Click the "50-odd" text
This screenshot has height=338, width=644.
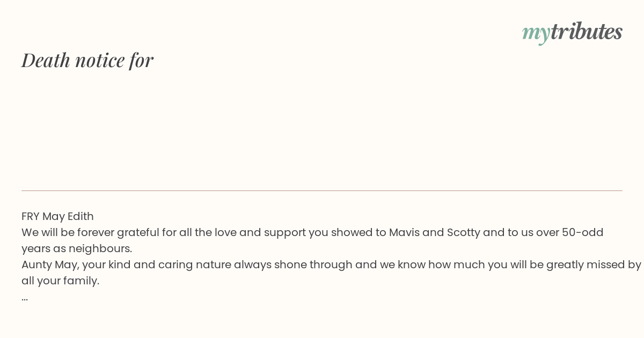tap(583, 232)
